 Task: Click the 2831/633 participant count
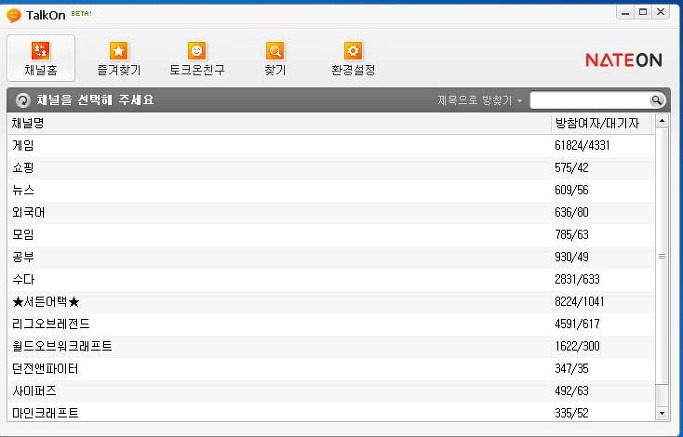click(x=577, y=279)
